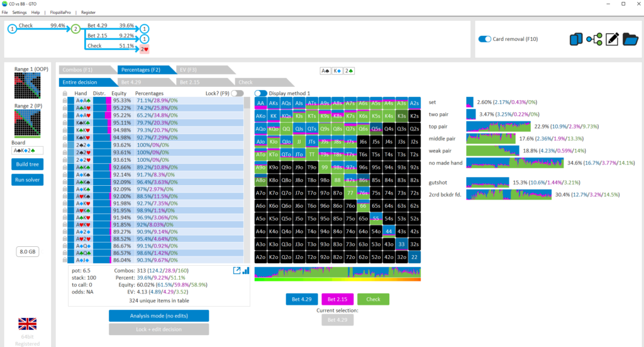The height and width of the screenshot is (347, 644).
Task: Click the export popout arrow icon
Action: click(x=237, y=271)
